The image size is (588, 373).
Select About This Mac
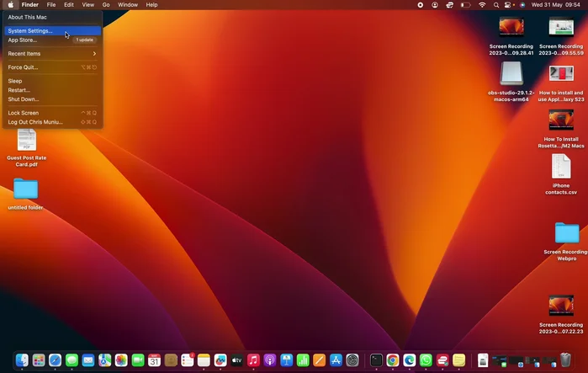pyautogui.click(x=28, y=17)
